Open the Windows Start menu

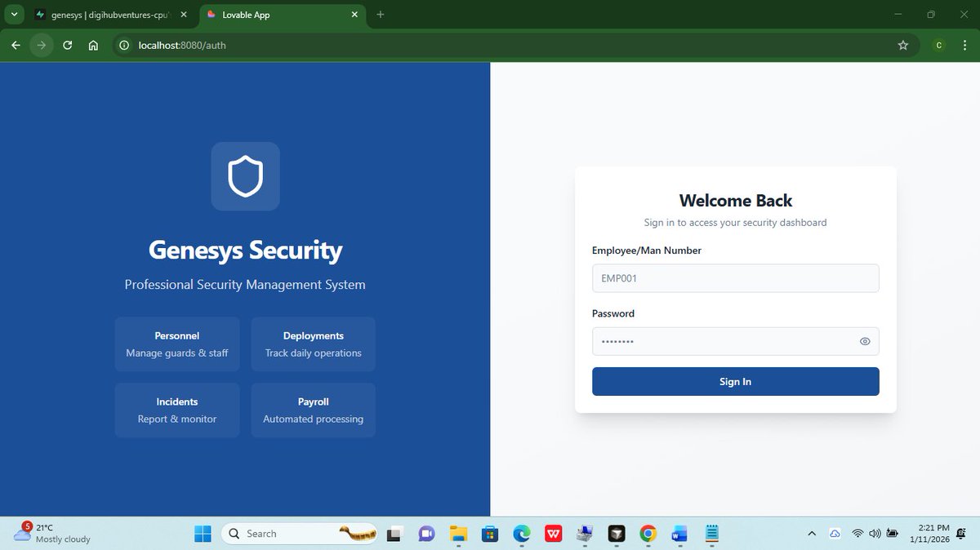203,534
